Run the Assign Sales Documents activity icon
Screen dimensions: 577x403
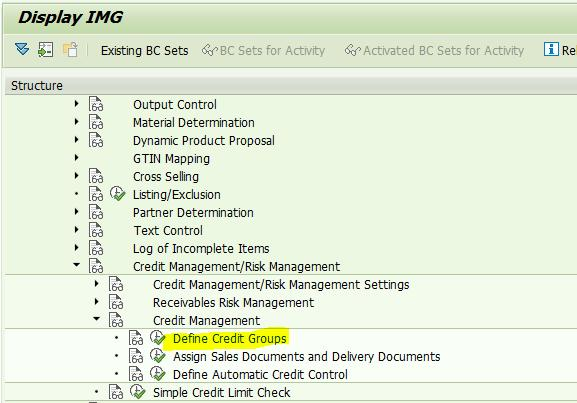coord(157,356)
